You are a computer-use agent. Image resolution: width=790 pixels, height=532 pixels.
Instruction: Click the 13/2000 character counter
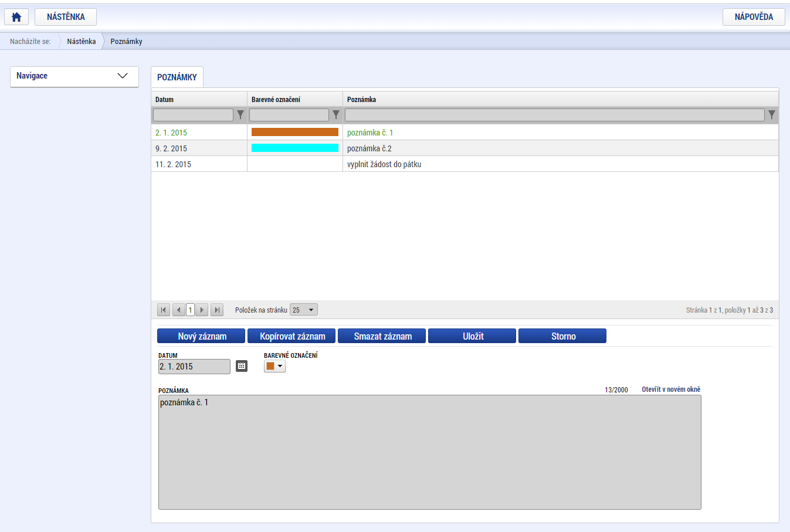pos(616,390)
